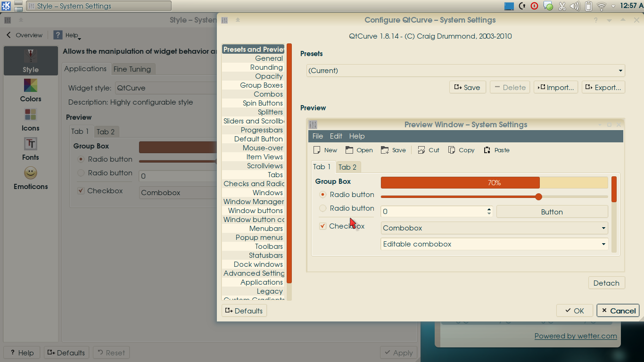Open Widget style QtCurve dropdown

pyautogui.click(x=166, y=88)
